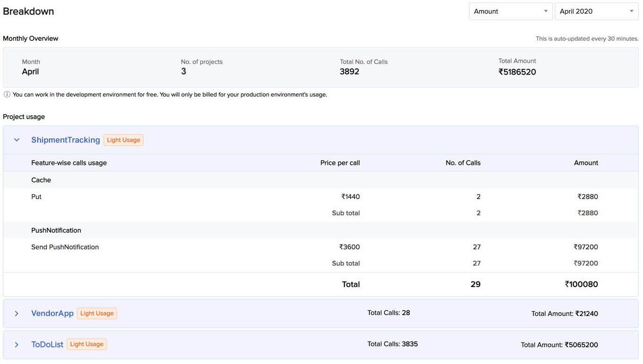Click the Breakdown page title
643x364 pixels.
[x=28, y=11]
